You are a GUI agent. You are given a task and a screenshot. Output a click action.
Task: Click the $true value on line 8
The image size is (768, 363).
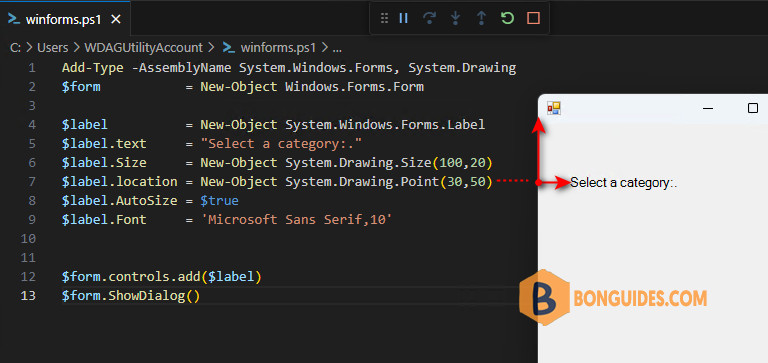219,201
